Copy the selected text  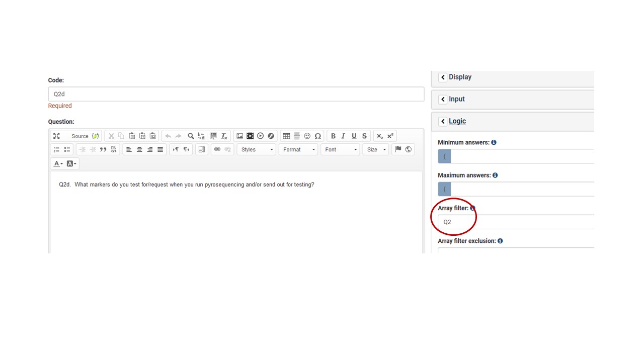click(x=121, y=136)
